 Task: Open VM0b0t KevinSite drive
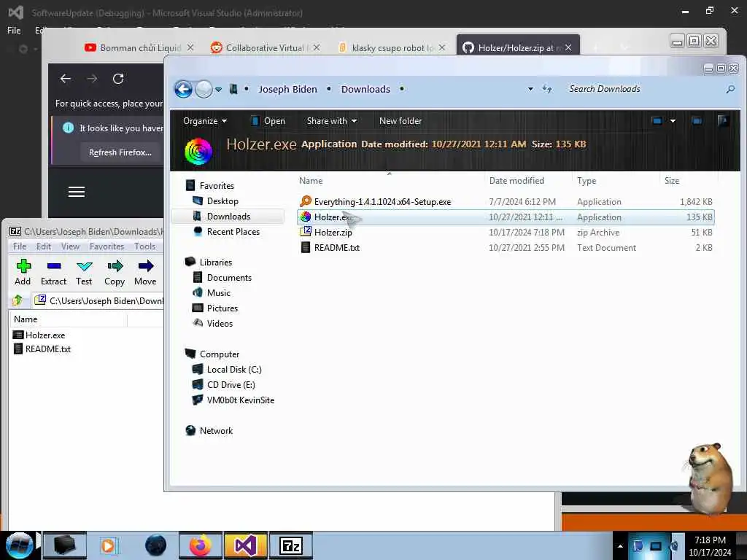click(240, 400)
